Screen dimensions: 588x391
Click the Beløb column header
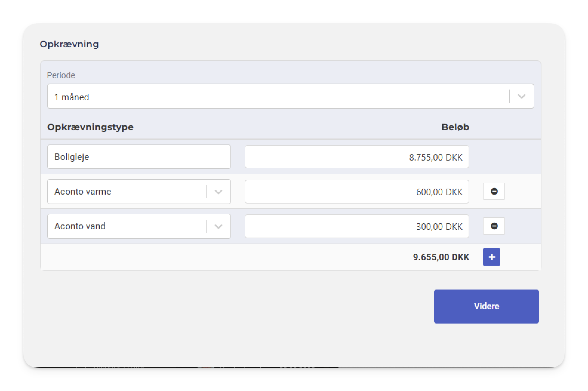(455, 127)
